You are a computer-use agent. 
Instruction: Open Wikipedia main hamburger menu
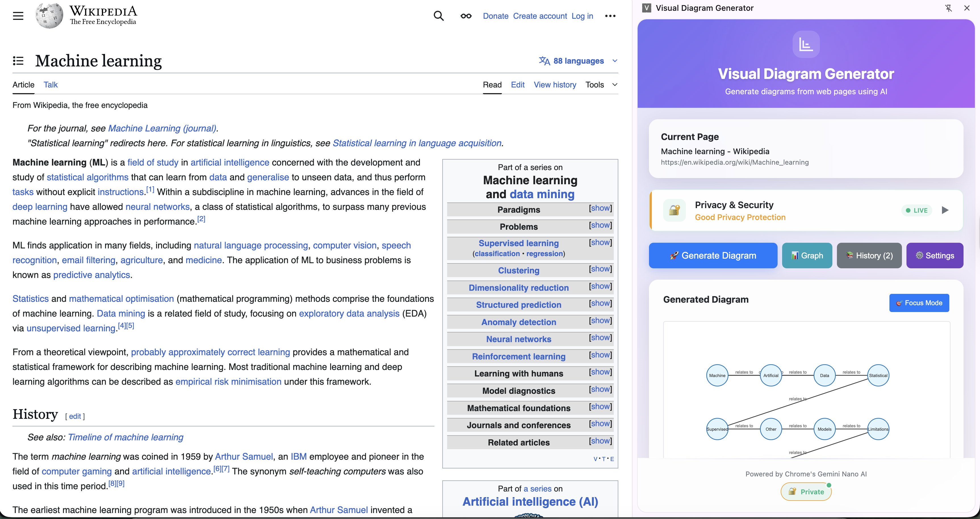[18, 16]
